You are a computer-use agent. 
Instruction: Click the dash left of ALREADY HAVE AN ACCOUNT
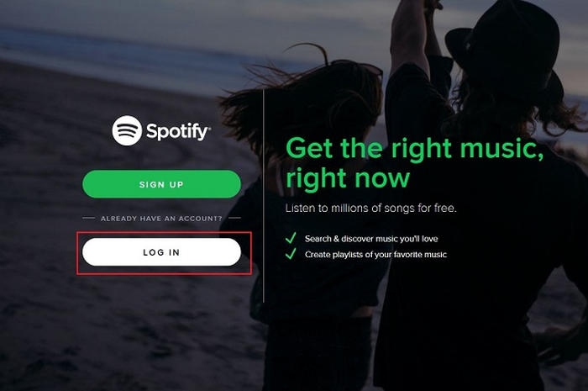pyautogui.click(x=88, y=218)
